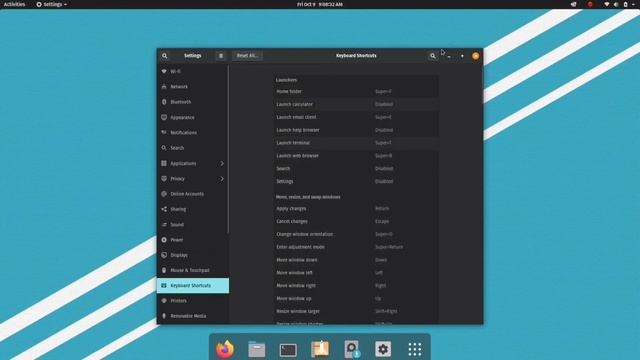The image size is (640, 360).
Task: Select Wi-Fi in the settings sidebar
Action: point(193,71)
